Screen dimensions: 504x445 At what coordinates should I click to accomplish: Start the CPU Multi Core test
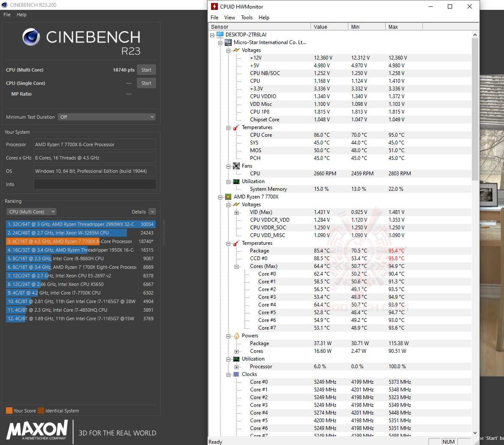point(146,70)
